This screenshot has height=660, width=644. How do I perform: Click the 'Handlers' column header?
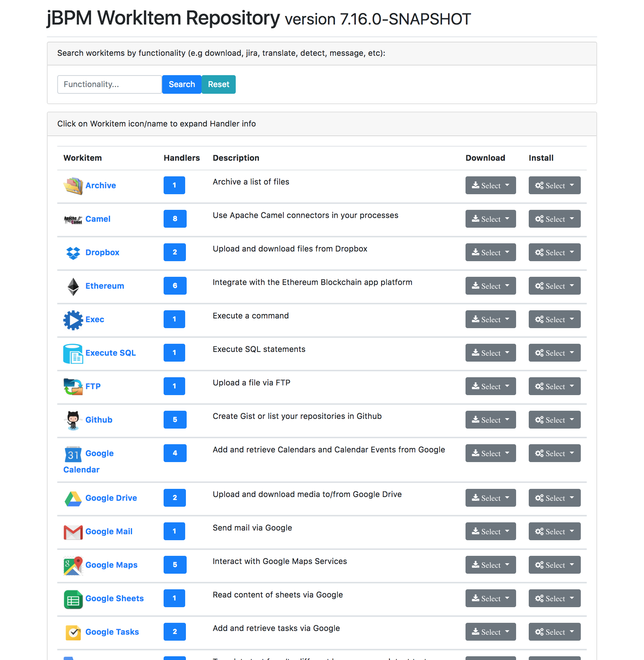pos(182,158)
